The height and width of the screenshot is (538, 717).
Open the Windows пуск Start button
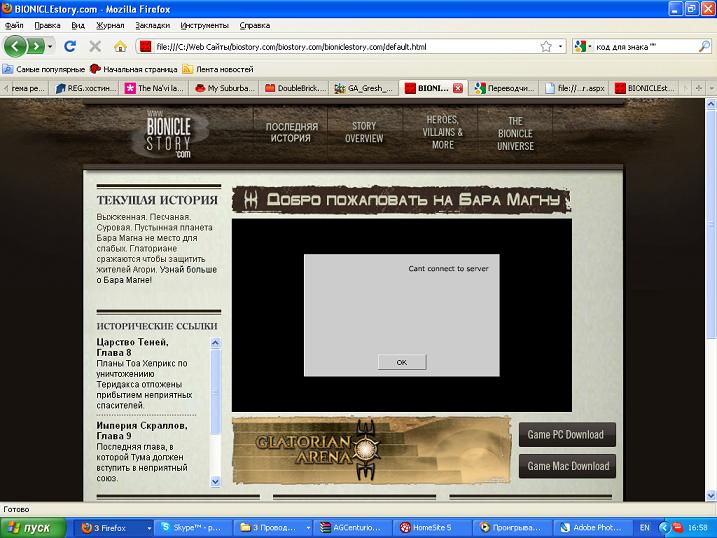[x=33, y=528]
